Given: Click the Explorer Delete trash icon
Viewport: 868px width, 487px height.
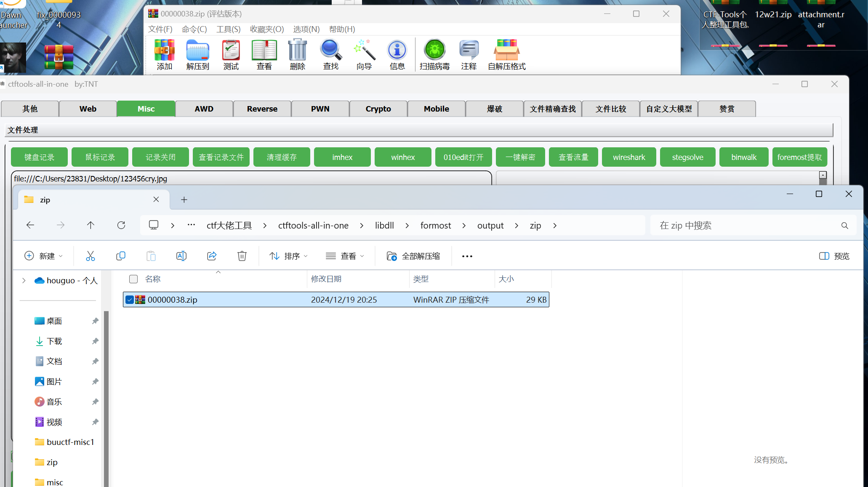Looking at the screenshot, I should coord(242,256).
